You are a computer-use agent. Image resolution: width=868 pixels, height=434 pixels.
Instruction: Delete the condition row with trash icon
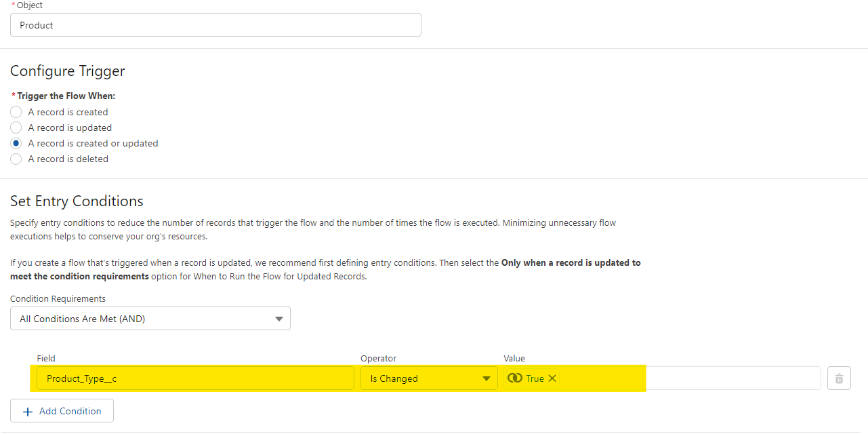point(839,378)
